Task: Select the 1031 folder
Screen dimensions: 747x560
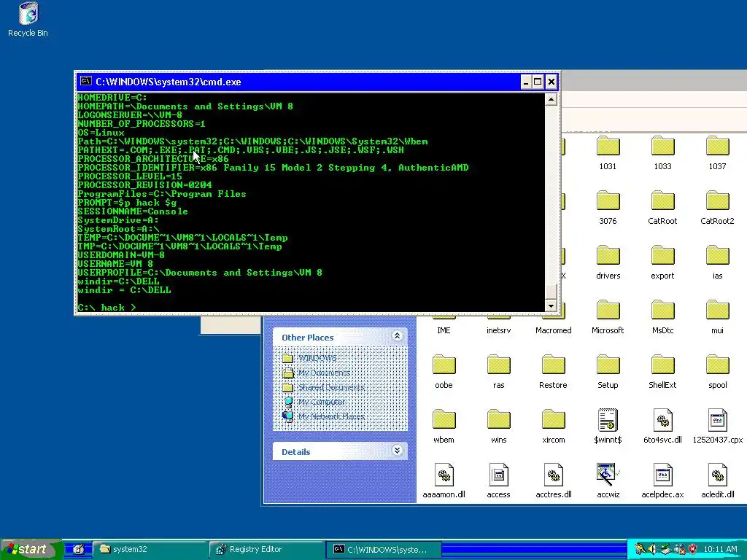Action: pos(608,152)
